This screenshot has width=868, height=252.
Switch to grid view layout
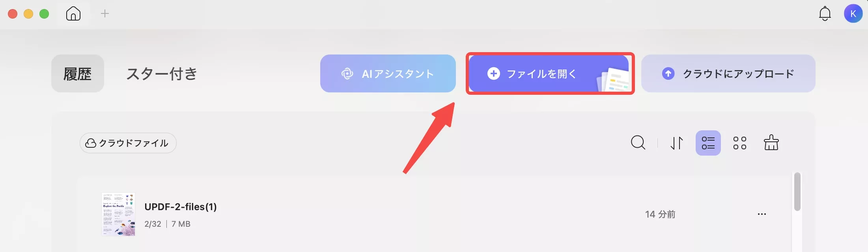[x=740, y=143]
